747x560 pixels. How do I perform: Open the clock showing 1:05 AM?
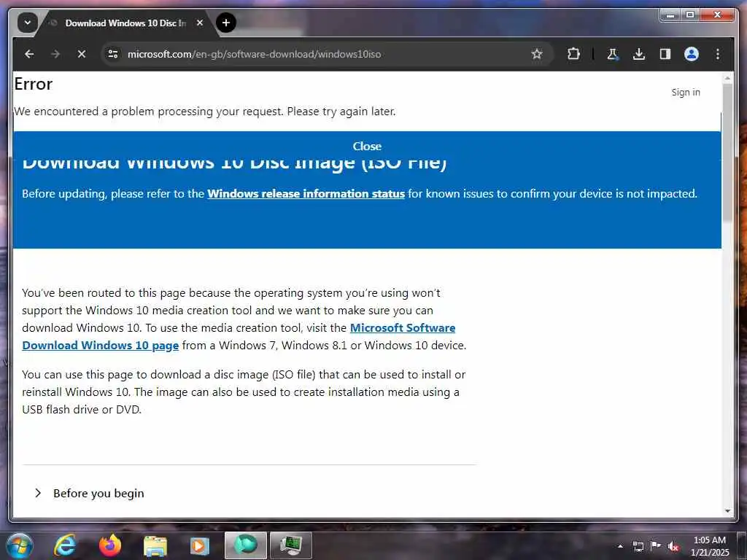click(709, 546)
